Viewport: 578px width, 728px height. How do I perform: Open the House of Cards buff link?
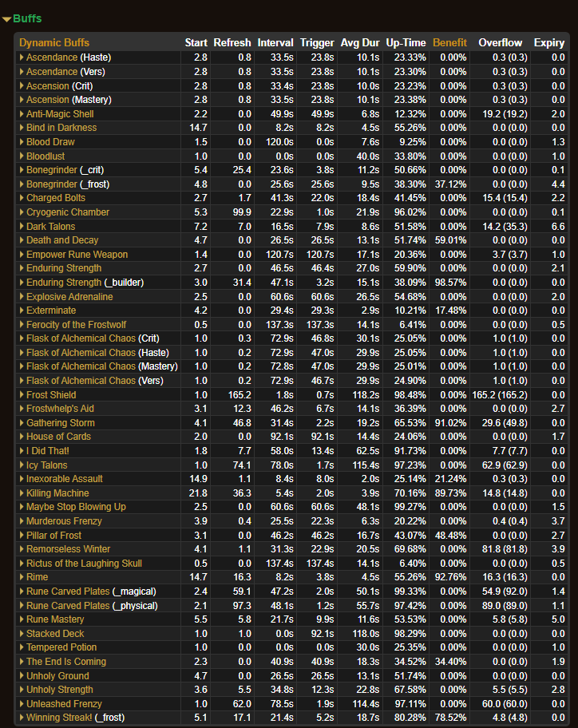tap(58, 437)
